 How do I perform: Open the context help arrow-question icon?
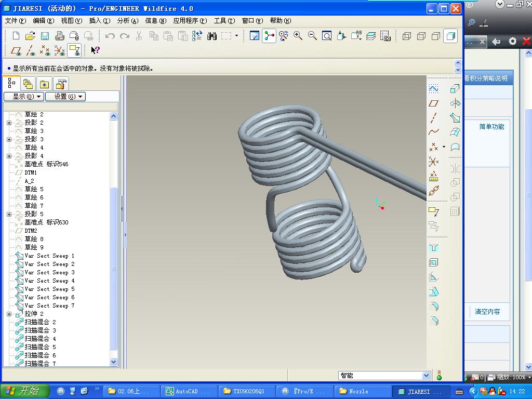96,50
